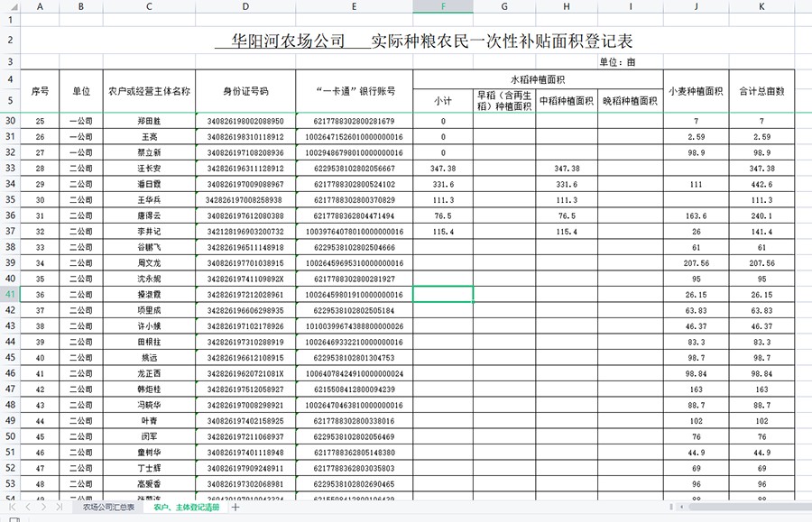Select row 41 header
The image size is (812, 522).
(10, 294)
